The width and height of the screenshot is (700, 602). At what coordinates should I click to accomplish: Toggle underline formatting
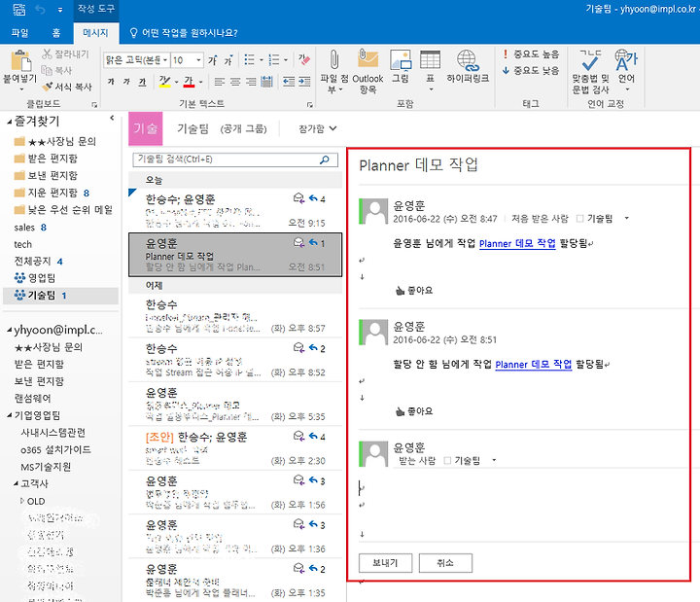(142, 82)
